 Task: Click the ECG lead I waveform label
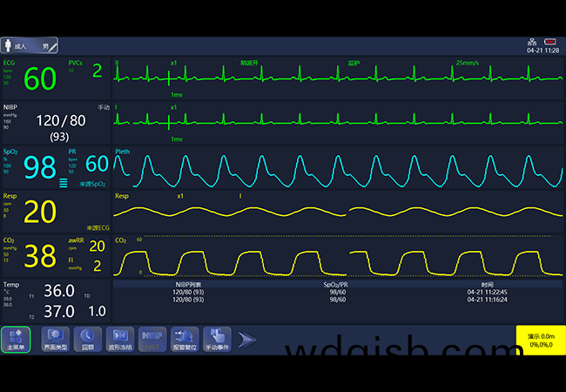pos(116,107)
